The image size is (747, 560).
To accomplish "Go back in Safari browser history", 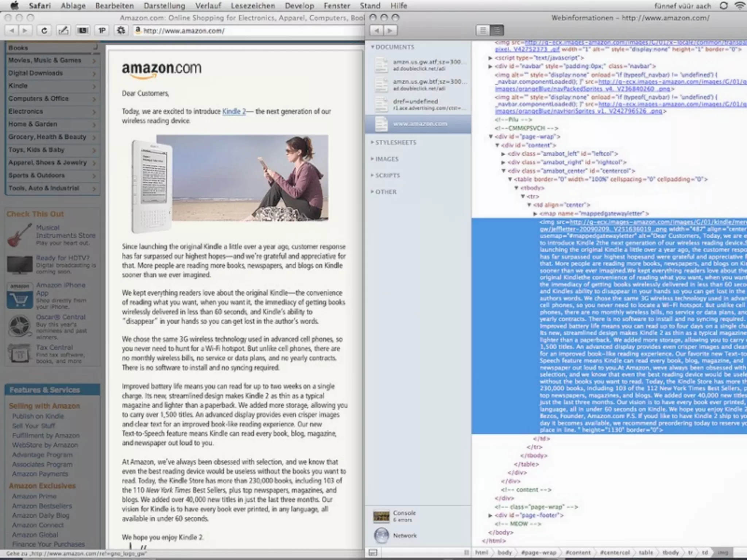I will pos(12,31).
